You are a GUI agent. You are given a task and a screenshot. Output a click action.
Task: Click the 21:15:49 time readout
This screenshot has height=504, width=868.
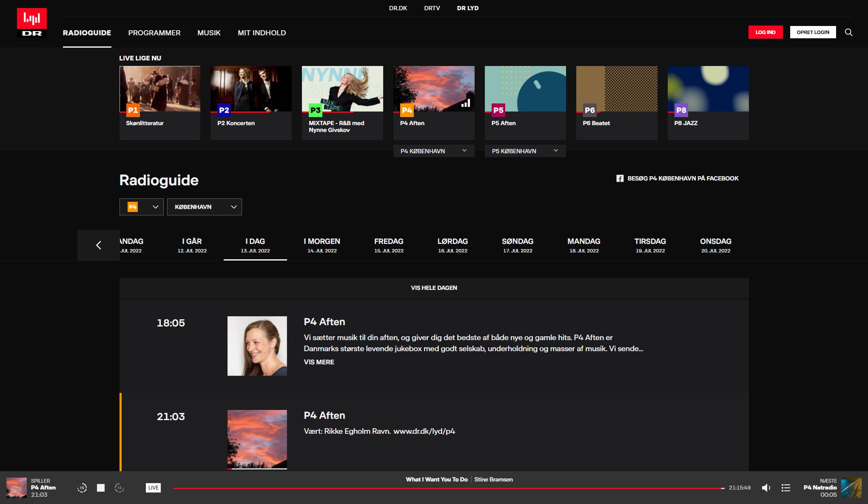(740, 488)
